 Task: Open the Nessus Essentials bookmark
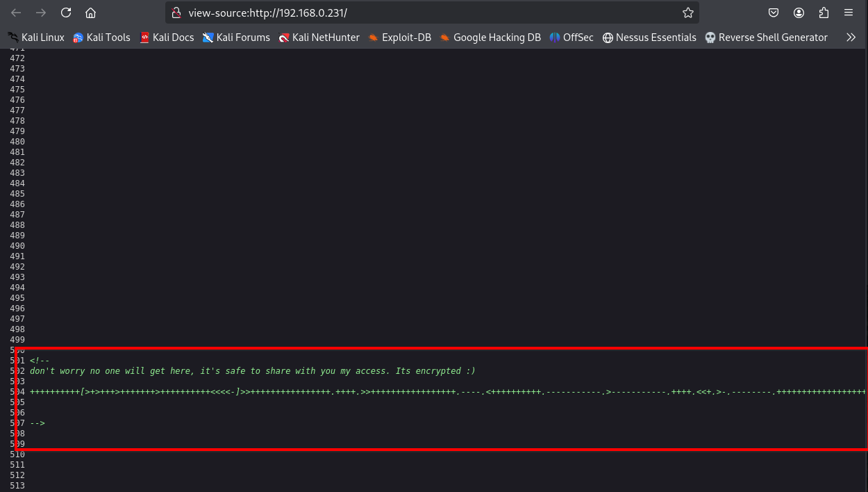[x=649, y=38]
